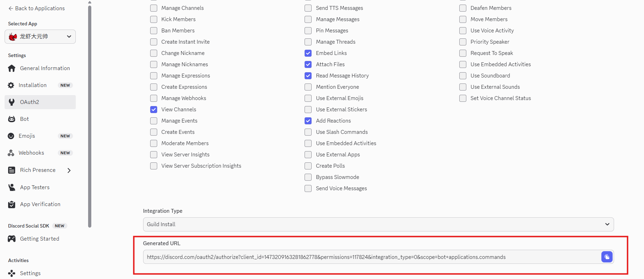The image size is (644, 279).
Task: Click the Bot robot icon
Action: (x=12, y=119)
